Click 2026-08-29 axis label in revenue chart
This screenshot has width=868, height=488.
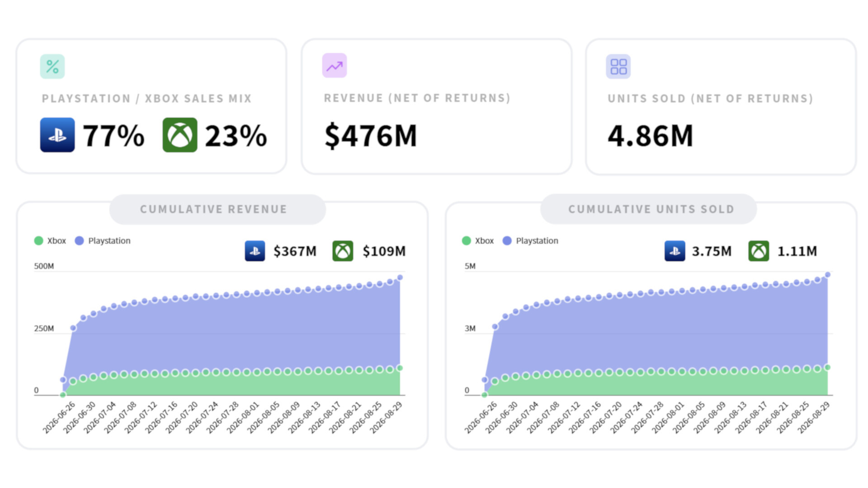click(x=386, y=418)
